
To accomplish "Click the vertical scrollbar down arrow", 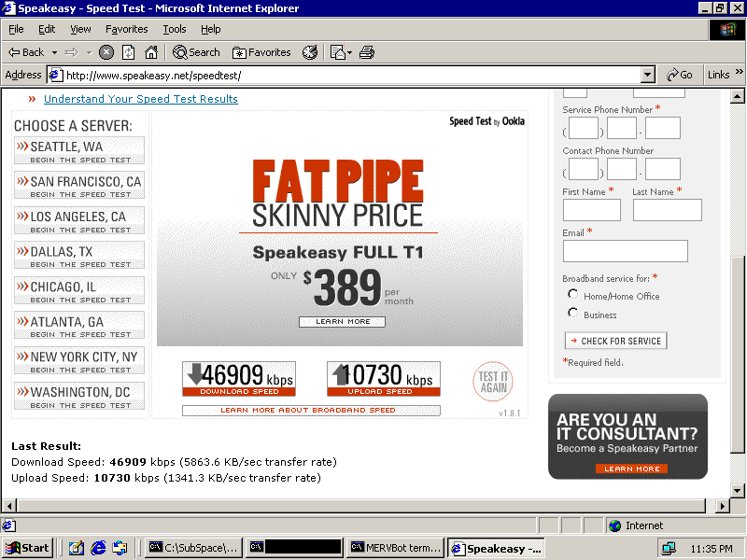I will [737, 491].
